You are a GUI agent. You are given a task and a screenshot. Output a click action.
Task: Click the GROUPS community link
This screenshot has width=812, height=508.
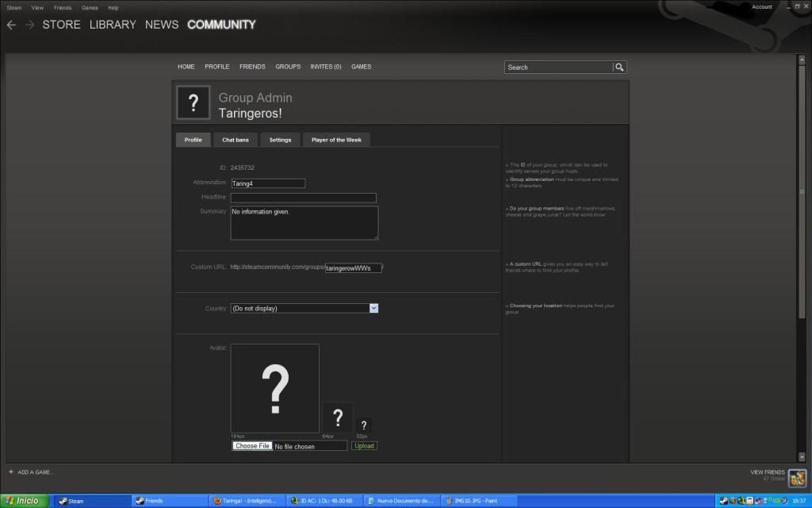(288, 67)
